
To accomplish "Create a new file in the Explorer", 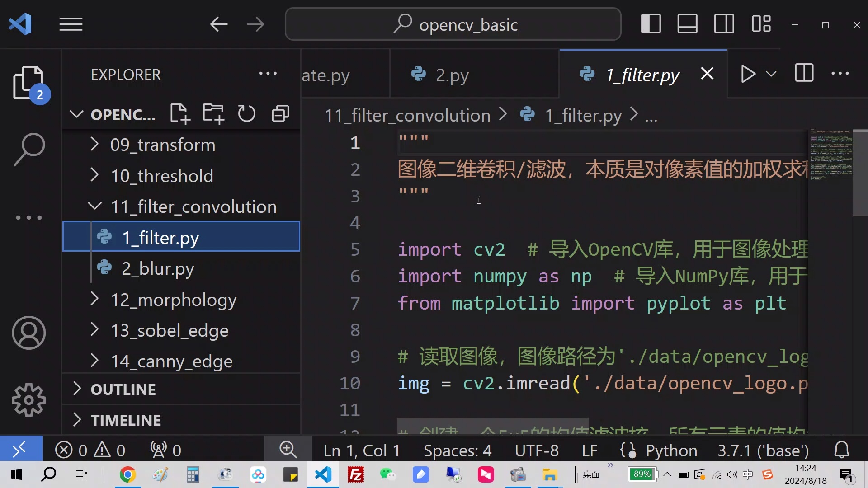I will 179,113.
